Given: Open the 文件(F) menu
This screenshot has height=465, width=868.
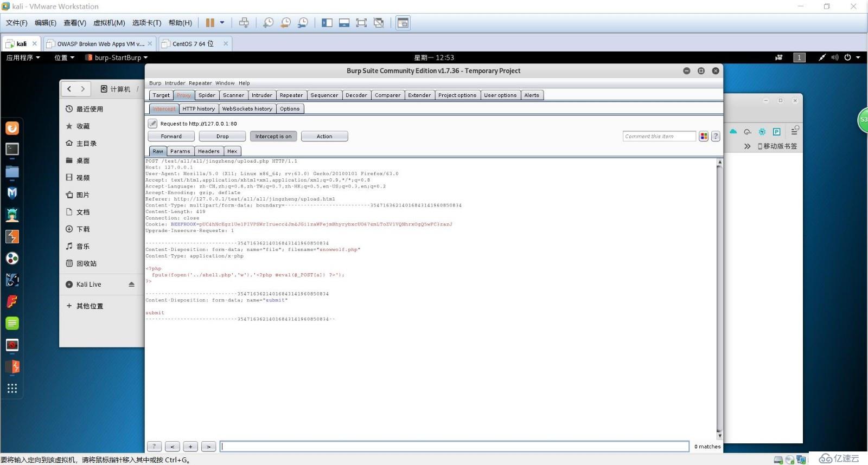Looking at the screenshot, I should (x=16, y=23).
